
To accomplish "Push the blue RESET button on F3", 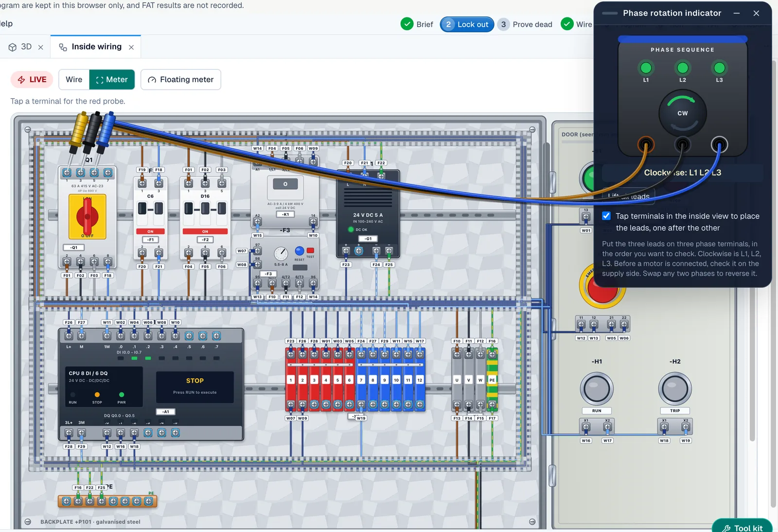I will [300, 251].
